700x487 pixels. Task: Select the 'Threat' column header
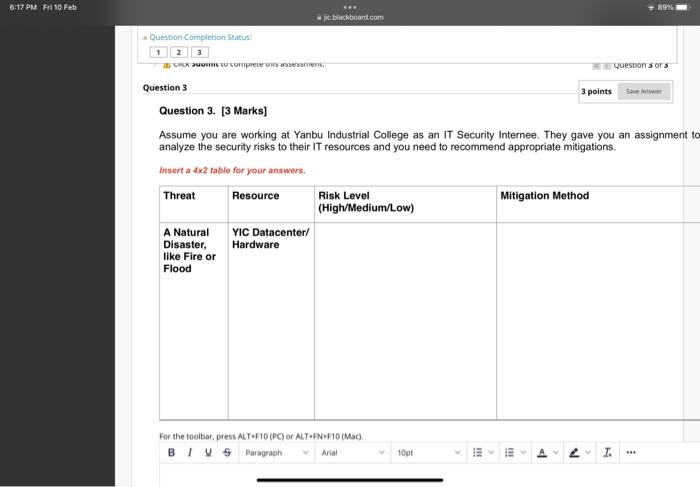click(x=179, y=196)
